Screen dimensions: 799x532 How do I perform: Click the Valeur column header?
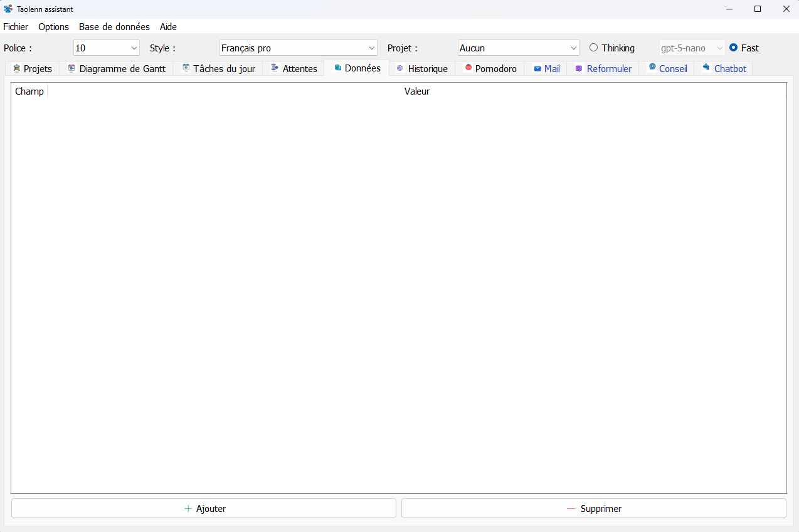416,91
